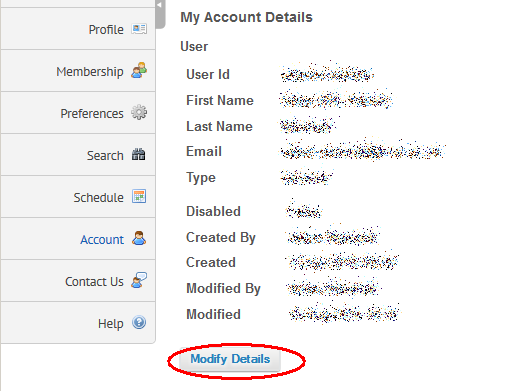
Task: Go to the Preferences section
Action: [x=78, y=113]
